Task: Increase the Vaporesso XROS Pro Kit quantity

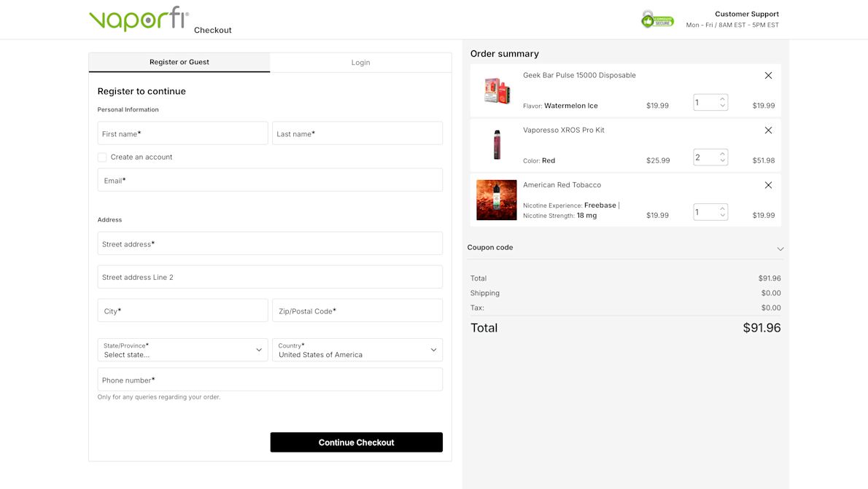Action: click(x=721, y=152)
